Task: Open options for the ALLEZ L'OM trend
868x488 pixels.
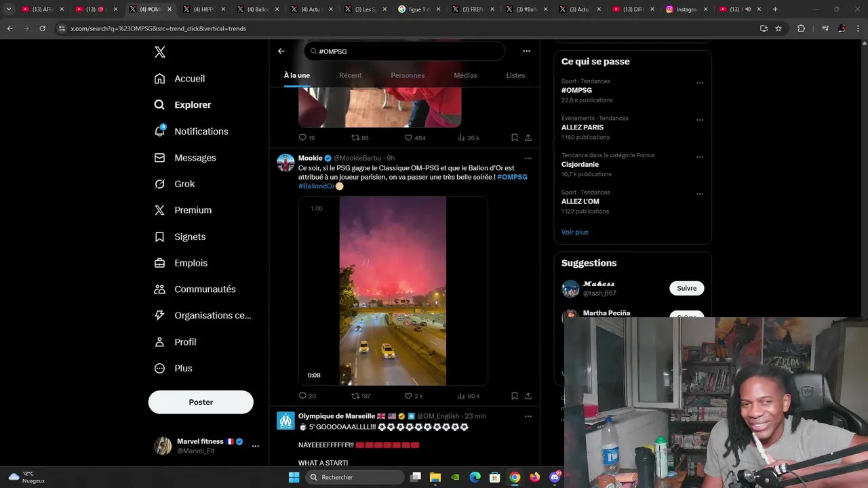Action: [700, 194]
